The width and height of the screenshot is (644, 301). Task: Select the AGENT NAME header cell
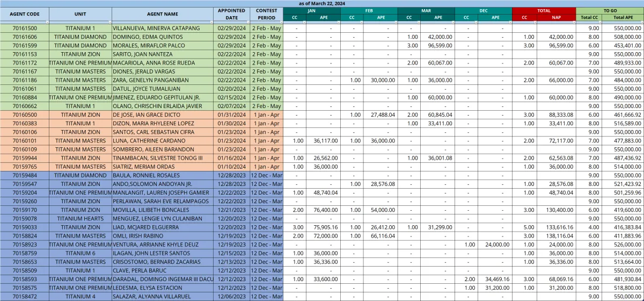pos(163,14)
